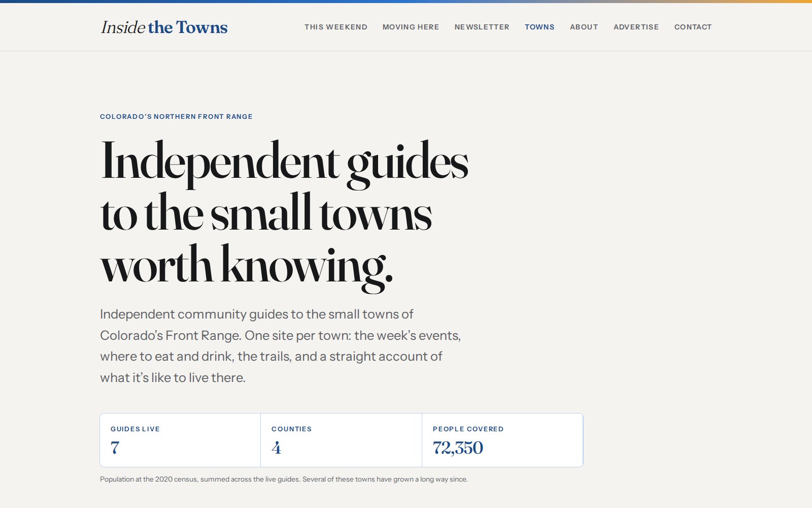Click the counties value 4
Screen dimensions: 812x508
tap(276, 448)
